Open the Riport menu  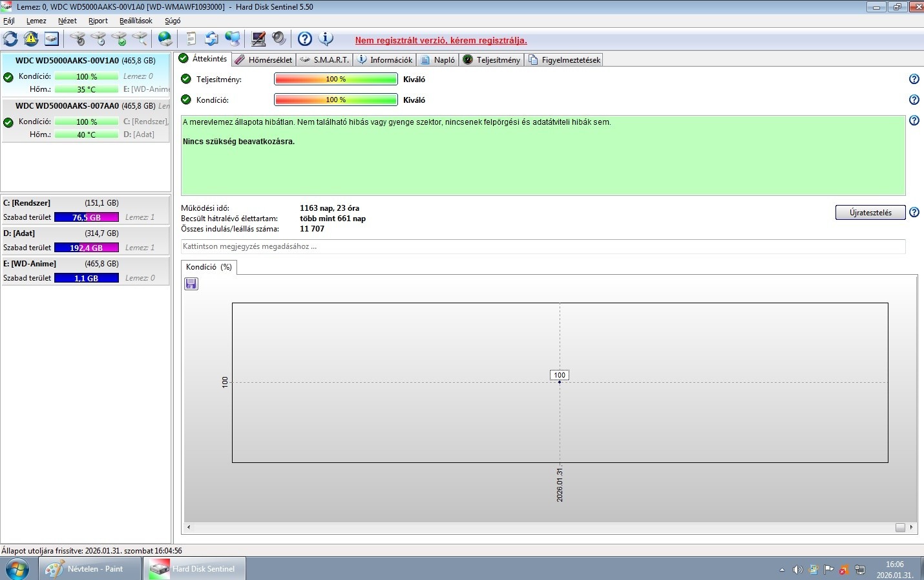[x=98, y=21]
